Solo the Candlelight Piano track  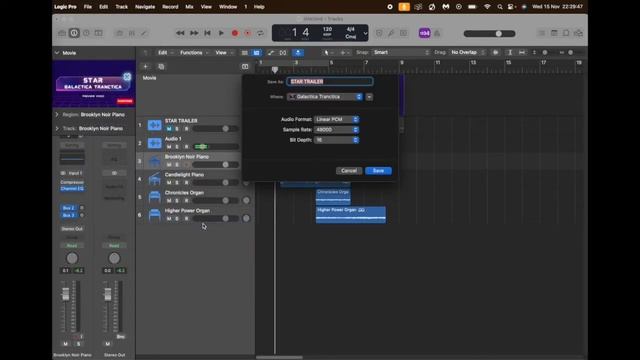(177, 182)
